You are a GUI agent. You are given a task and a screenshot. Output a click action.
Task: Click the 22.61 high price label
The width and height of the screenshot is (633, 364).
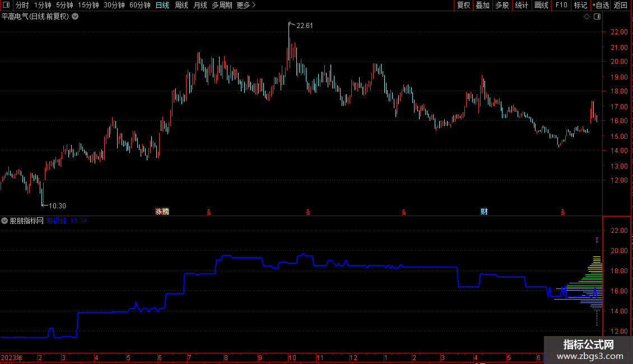(304, 25)
